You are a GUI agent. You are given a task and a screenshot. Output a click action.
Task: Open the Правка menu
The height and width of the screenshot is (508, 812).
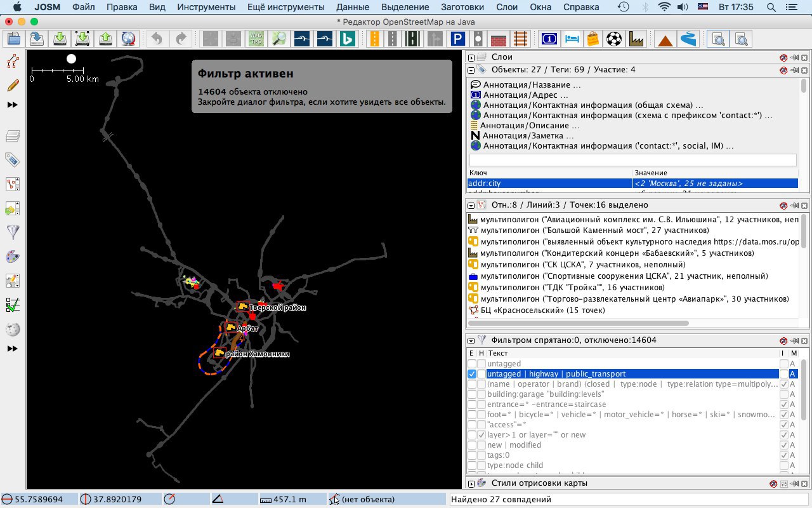pos(122,7)
